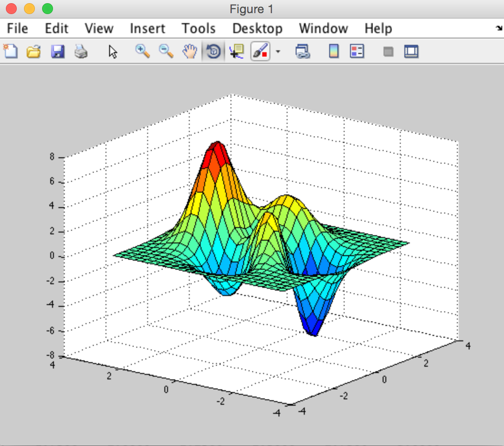Save the figure with the floppy disk icon
The image size is (504, 446).
pyautogui.click(x=58, y=52)
